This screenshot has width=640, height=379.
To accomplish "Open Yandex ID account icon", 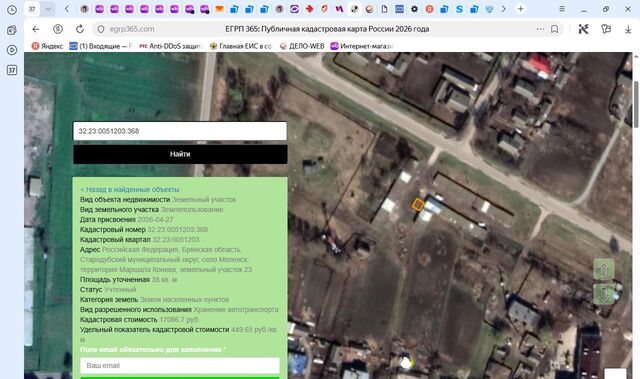I will tap(58, 29).
